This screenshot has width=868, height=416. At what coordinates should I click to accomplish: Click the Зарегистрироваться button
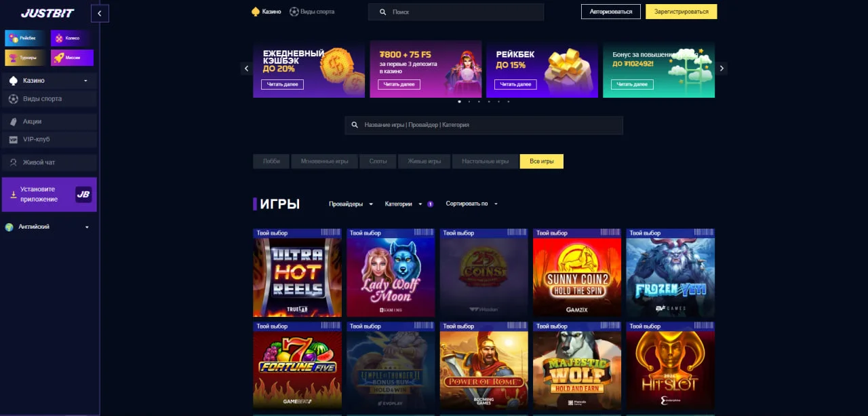coord(682,12)
